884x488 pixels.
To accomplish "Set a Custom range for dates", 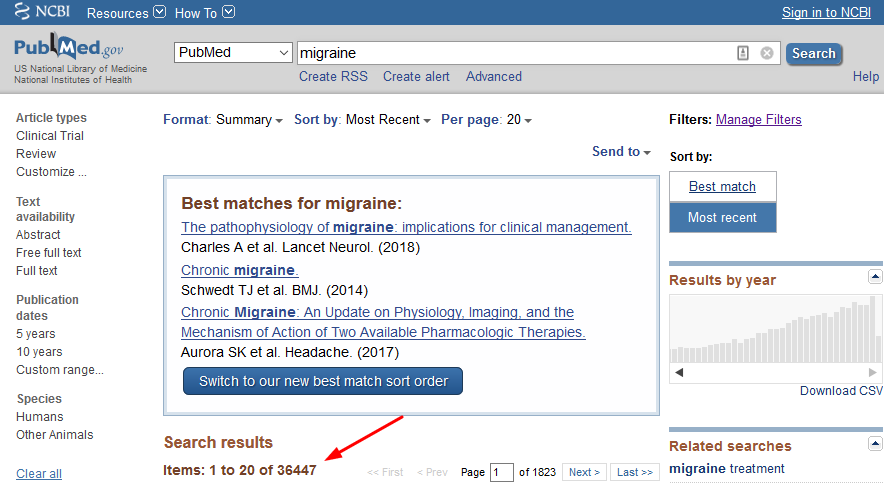I will 60,370.
